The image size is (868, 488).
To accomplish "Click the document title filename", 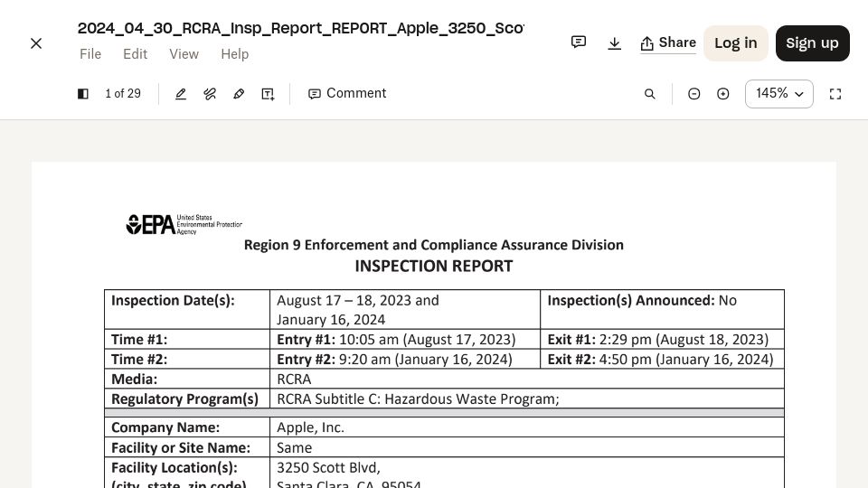I will (x=300, y=28).
